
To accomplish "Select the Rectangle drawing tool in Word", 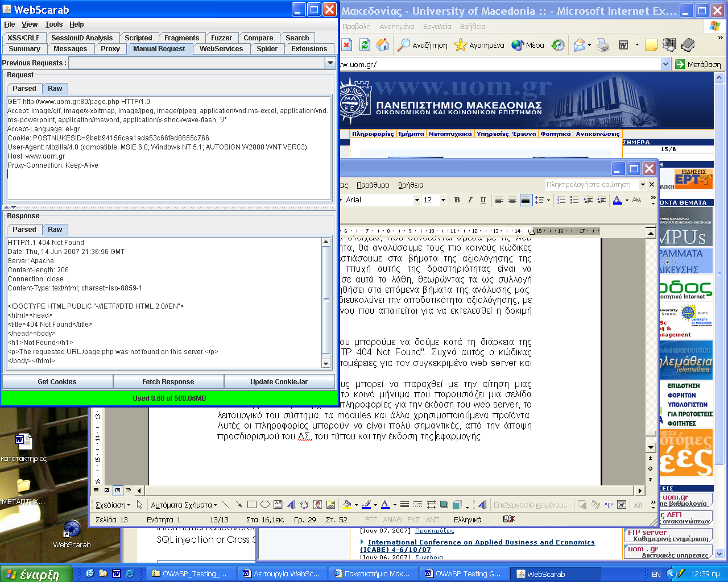I will (x=252, y=504).
